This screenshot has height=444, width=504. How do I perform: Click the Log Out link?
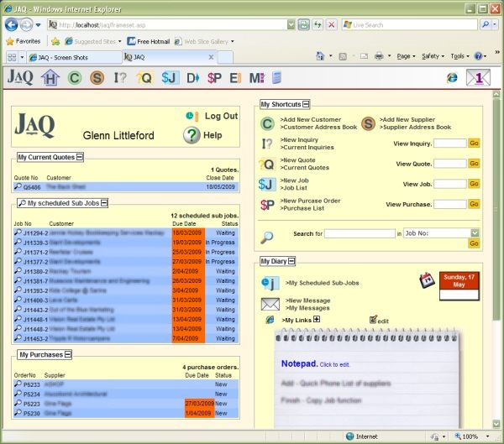coord(222,116)
